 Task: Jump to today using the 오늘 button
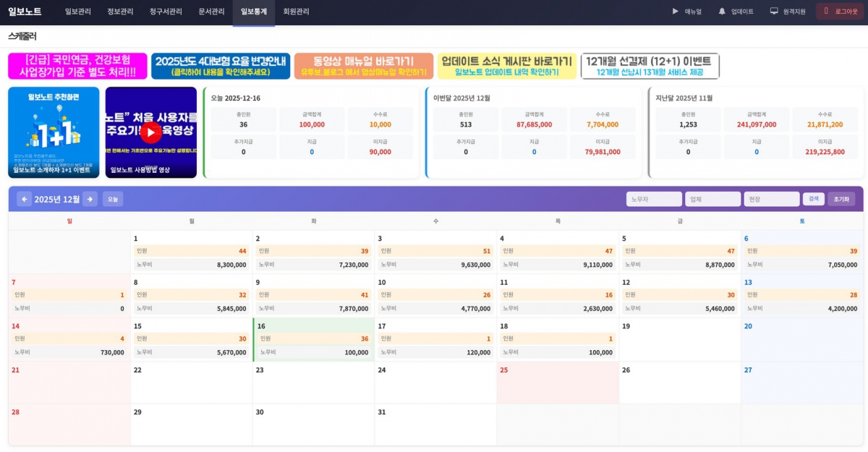[112, 198]
